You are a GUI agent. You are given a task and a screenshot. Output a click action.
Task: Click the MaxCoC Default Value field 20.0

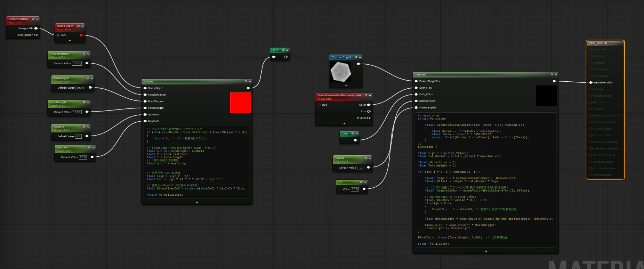pyautogui.click(x=83, y=157)
